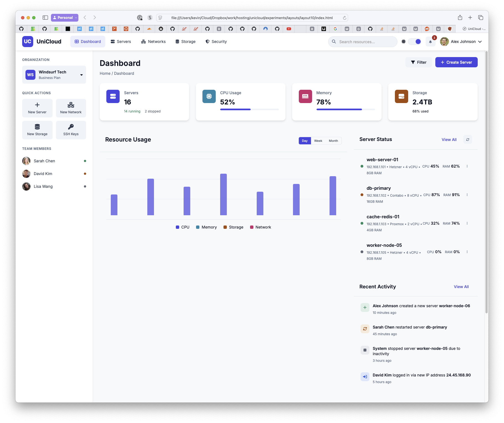The width and height of the screenshot is (504, 423).
Task: Click the notification bell icon
Action: [430, 42]
